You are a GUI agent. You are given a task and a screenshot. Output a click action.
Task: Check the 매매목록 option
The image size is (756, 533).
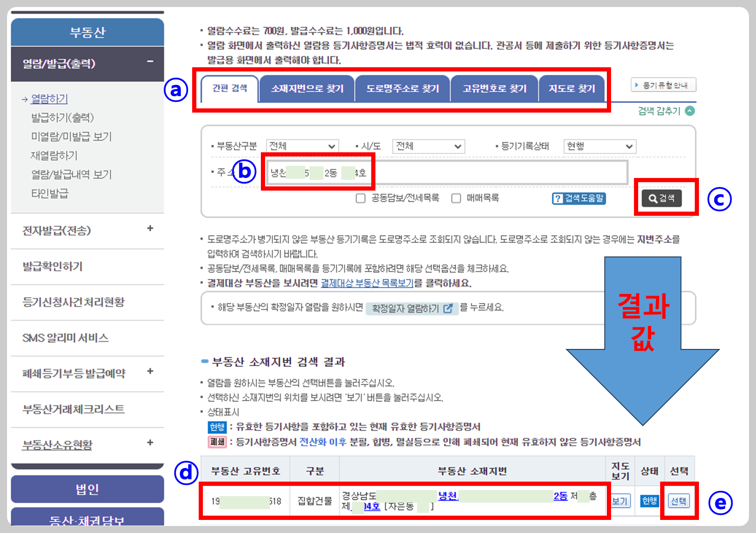point(456,198)
